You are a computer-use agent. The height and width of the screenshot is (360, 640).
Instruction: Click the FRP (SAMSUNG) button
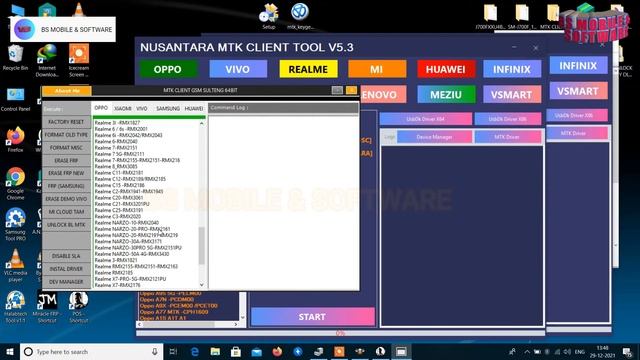click(x=66, y=186)
